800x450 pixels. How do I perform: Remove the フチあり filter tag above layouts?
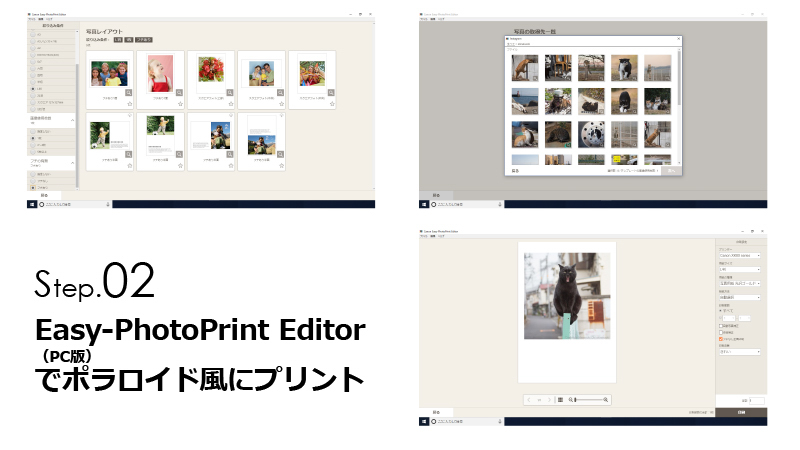click(143, 39)
